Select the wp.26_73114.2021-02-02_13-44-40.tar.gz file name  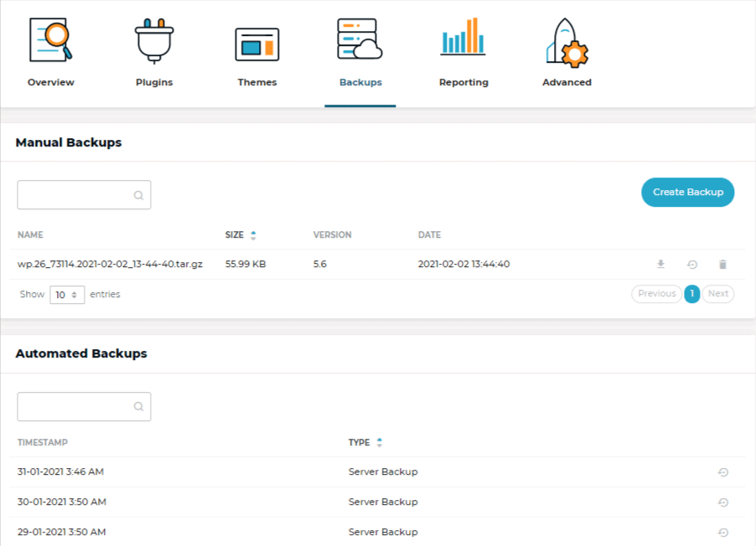[x=110, y=264]
